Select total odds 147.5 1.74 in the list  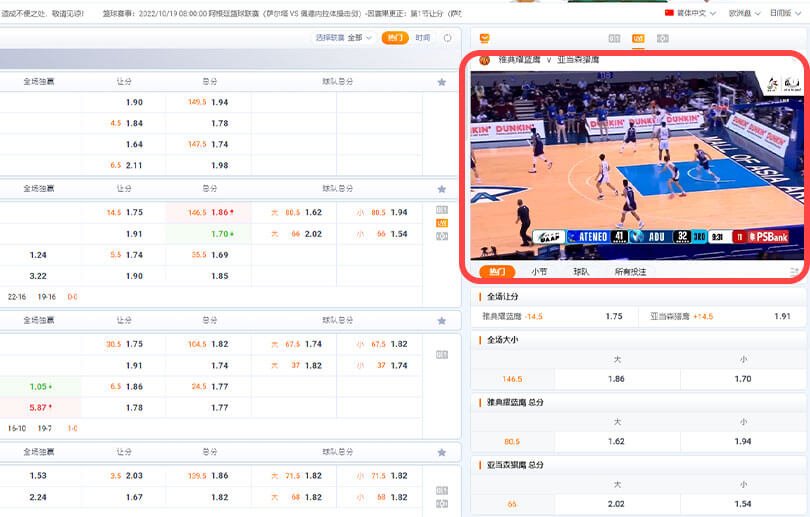pyautogui.click(x=208, y=144)
